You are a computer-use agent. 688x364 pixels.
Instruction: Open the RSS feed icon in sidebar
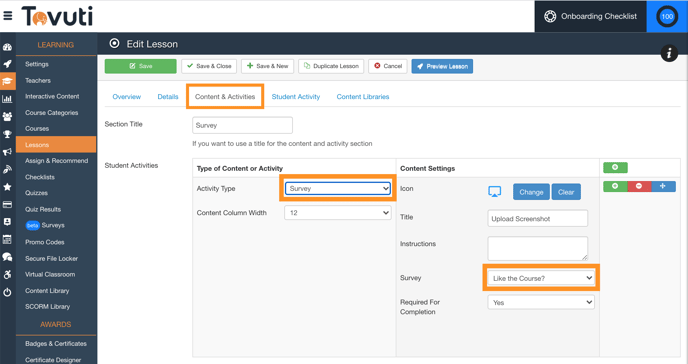[7, 169]
